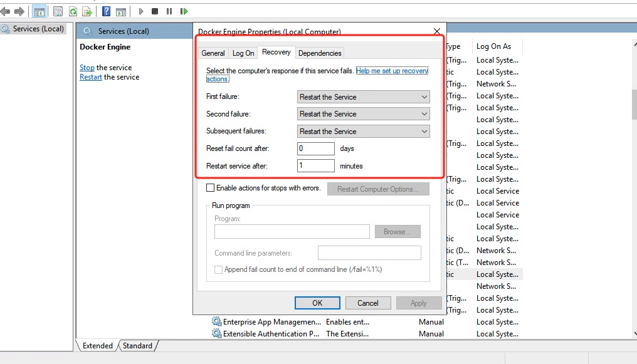
Task: Select the Extensible Authentication P... service name
Action: (271, 333)
